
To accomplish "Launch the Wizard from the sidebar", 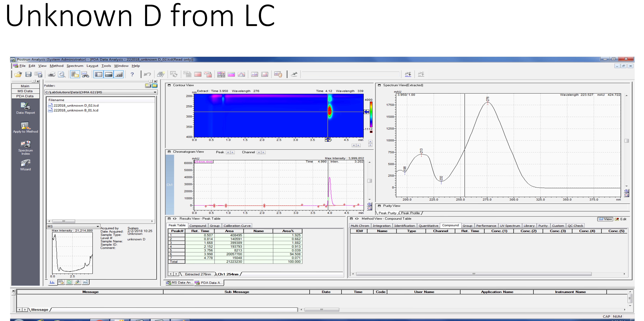I will [26, 165].
